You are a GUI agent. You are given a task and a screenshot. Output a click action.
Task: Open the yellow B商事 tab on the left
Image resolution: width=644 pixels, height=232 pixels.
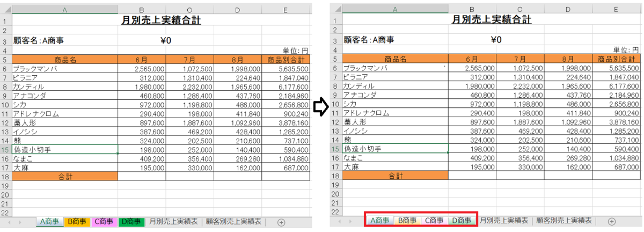[x=77, y=221]
